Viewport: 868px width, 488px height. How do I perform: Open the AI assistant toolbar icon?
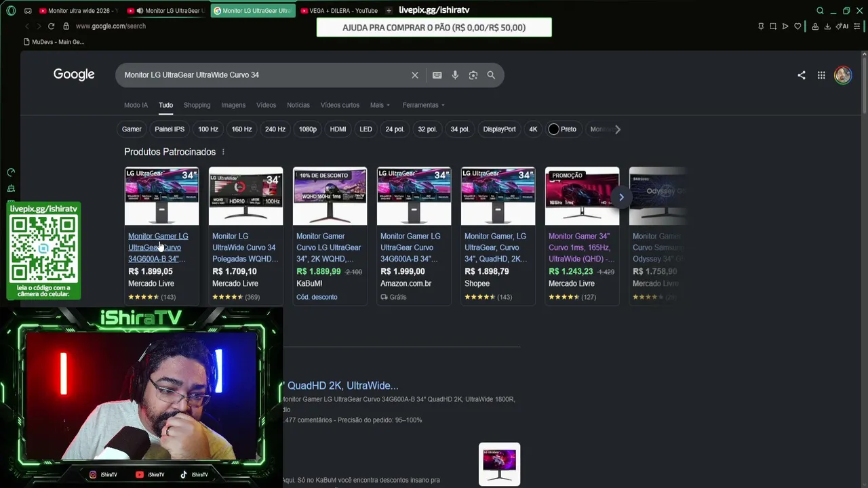[x=842, y=26]
